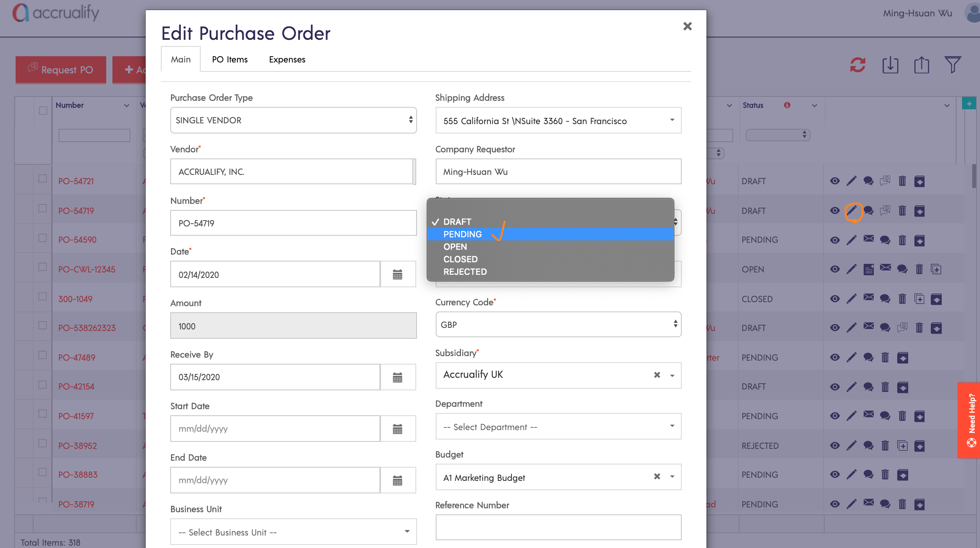The height and width of the screenshot is (548, 980).
Task: Click the upload/export icon in toolbar
Action: [921, 65]
